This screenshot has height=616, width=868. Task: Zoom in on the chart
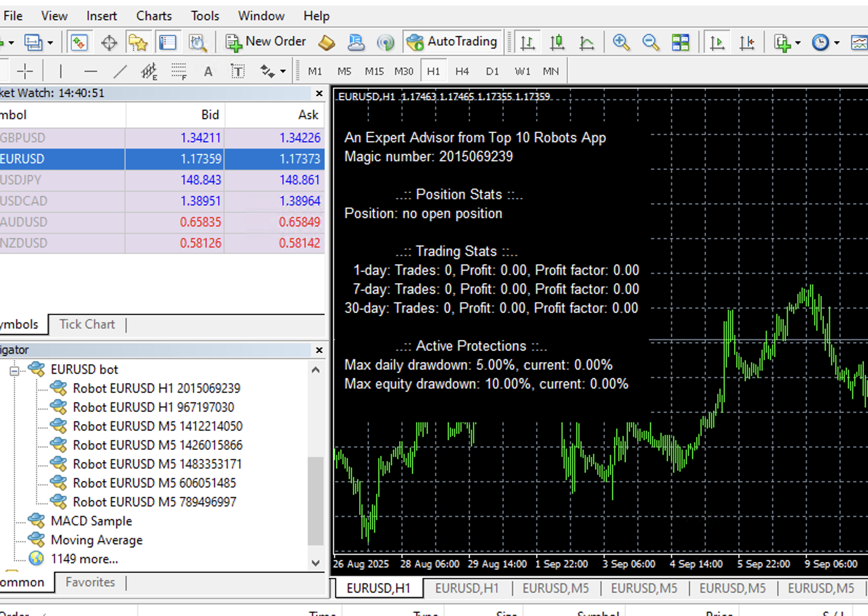[x=621, y=42]
